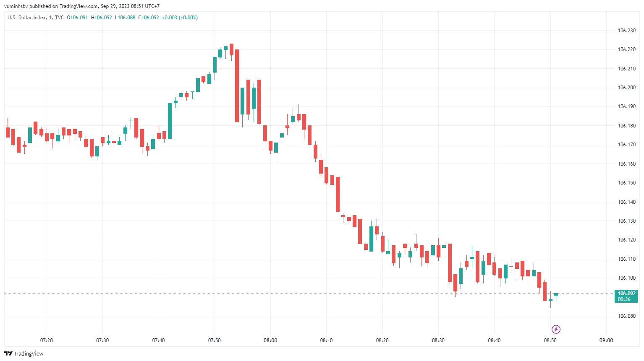The image size is (644, 361).
Task: Click the 106.230 price scale label
Action: point(627,31)
